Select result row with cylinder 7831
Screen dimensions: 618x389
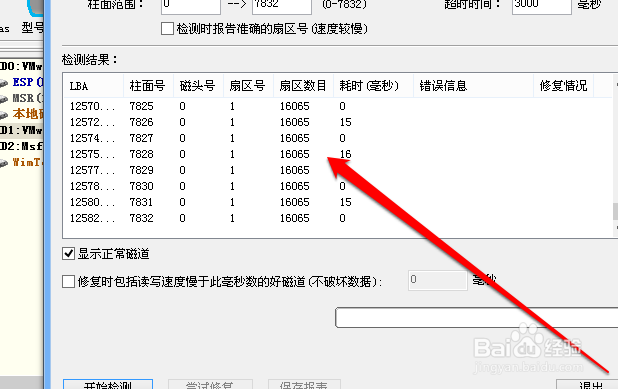pyautogui.click(x=338, y=202)
